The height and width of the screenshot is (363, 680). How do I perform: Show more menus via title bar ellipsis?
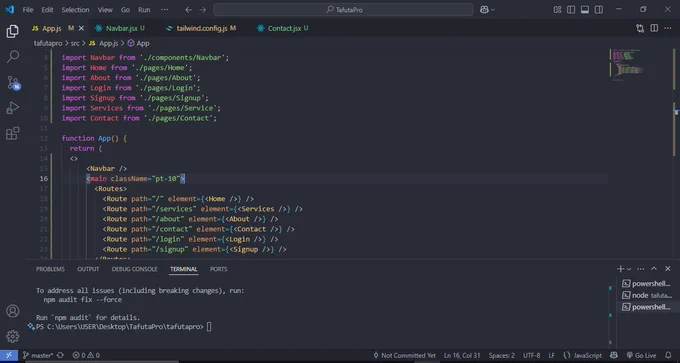[x=164, y=10]
